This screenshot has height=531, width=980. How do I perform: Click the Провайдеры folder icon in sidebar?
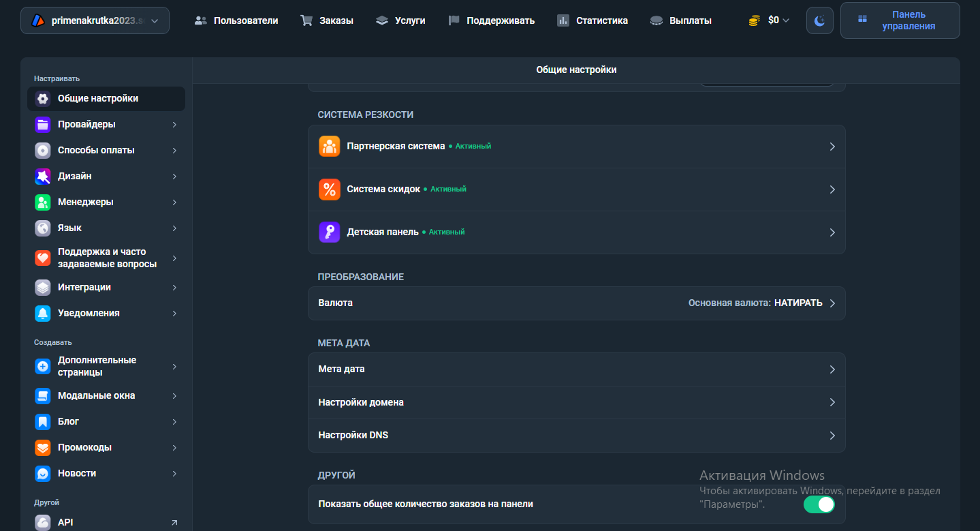point(43,125)
